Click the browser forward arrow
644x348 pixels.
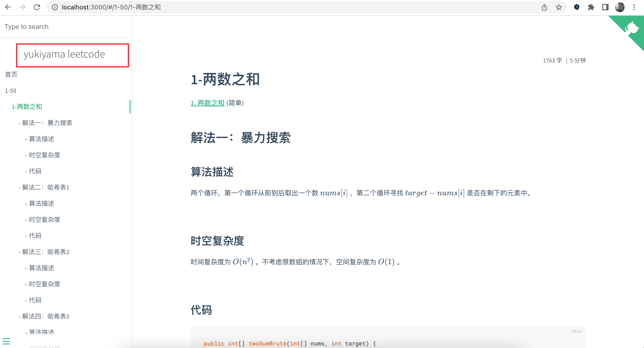point(22,7)
